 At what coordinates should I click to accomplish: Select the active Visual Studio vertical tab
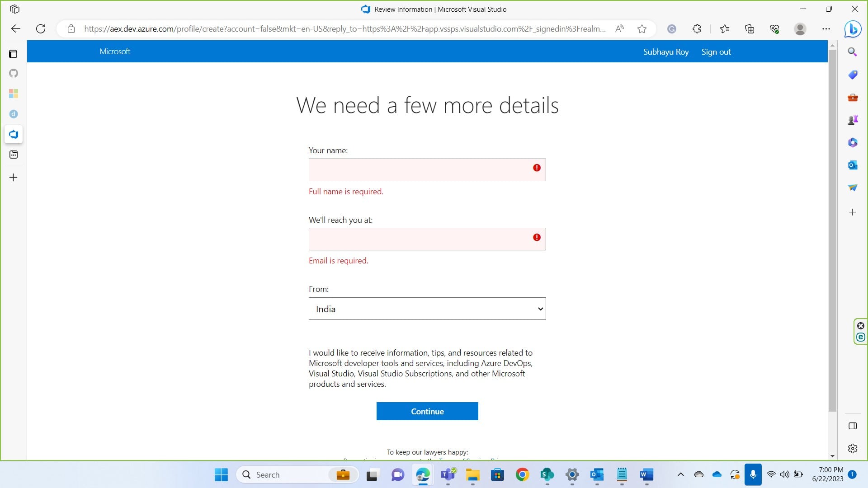click(x=14, y=134)
